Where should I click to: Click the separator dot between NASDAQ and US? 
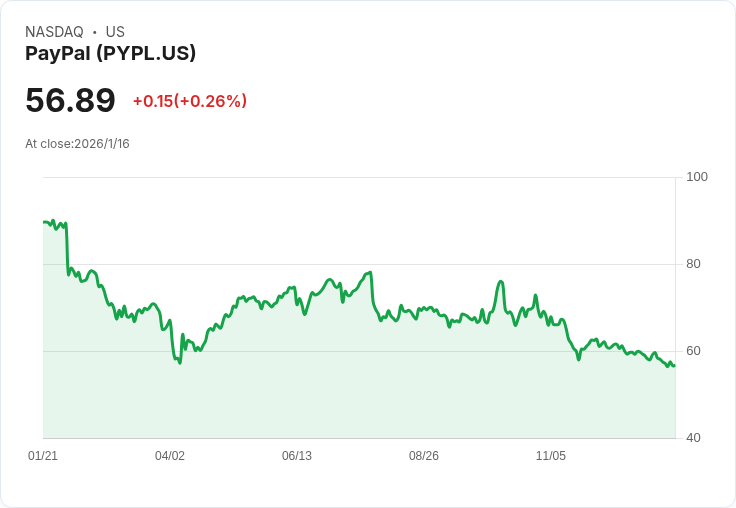(94, 32)
